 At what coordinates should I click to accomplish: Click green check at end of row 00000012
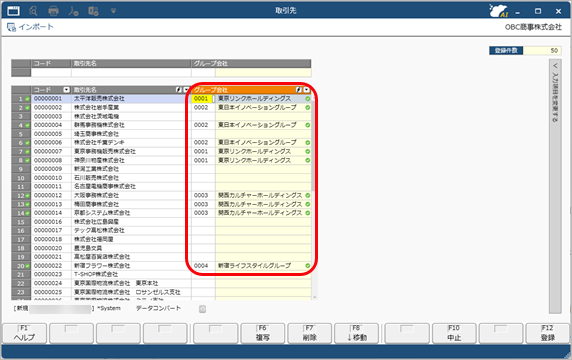(308, 196)
